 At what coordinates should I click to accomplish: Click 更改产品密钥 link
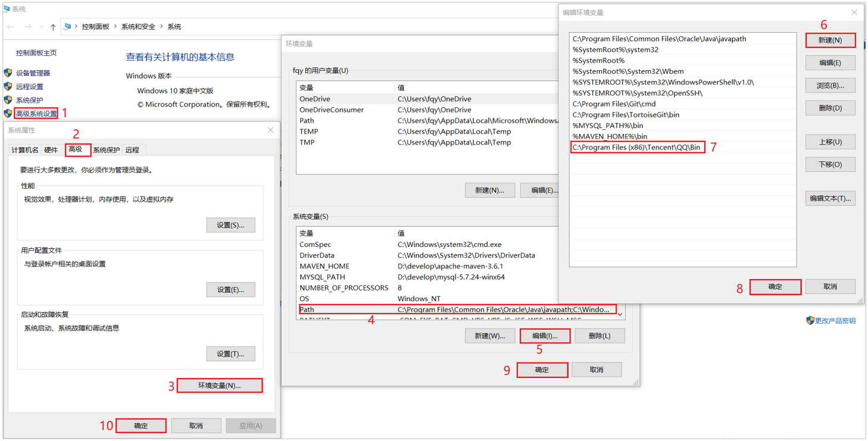pos(835,321)
